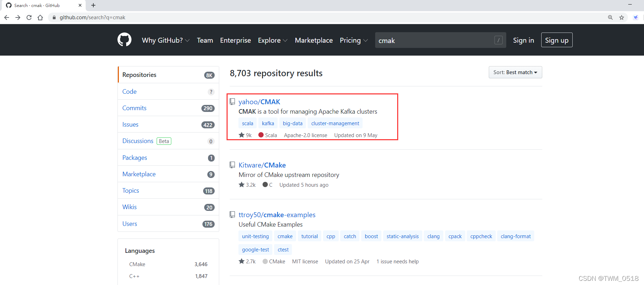644x285 pixels.
Task: Click the Sign in link
Action: (x=523, y=40)
